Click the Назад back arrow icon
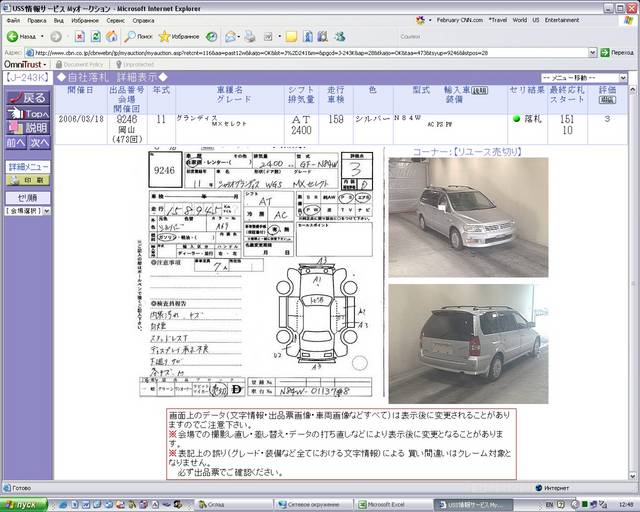Viewport: 640px width, 512px height. (12, 37)
